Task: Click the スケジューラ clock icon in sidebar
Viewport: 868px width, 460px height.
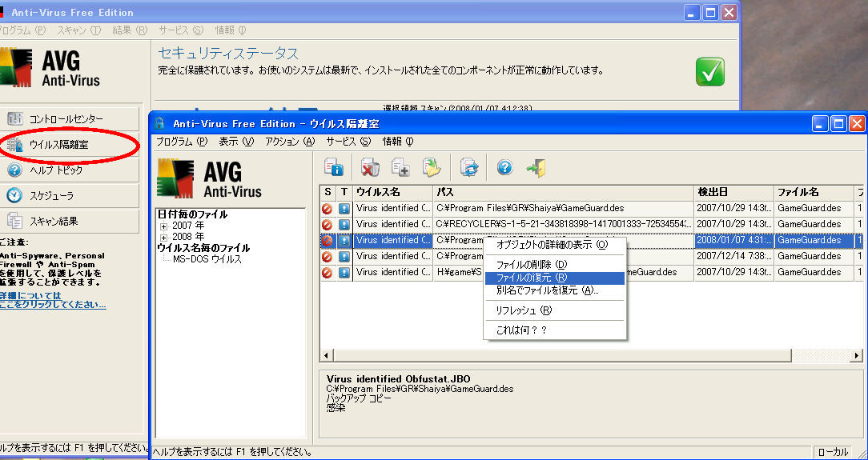Action: pos(15,195)
